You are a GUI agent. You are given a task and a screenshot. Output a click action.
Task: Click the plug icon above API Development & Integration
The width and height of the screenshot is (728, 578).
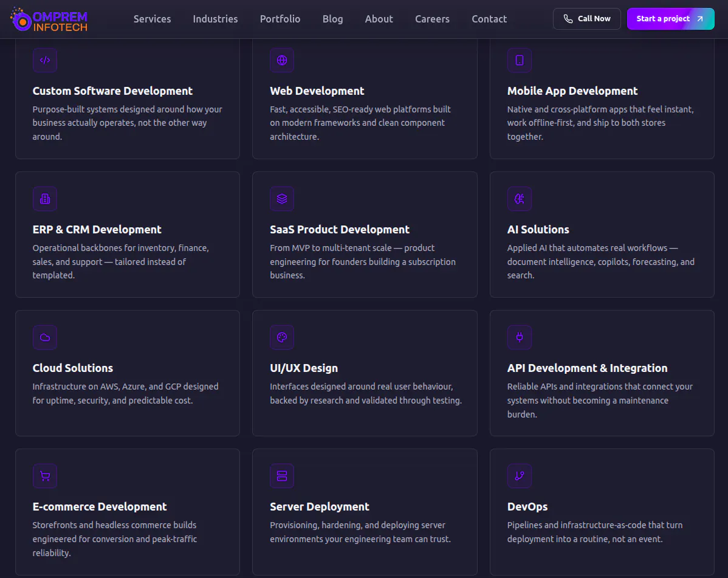point(520,337)
